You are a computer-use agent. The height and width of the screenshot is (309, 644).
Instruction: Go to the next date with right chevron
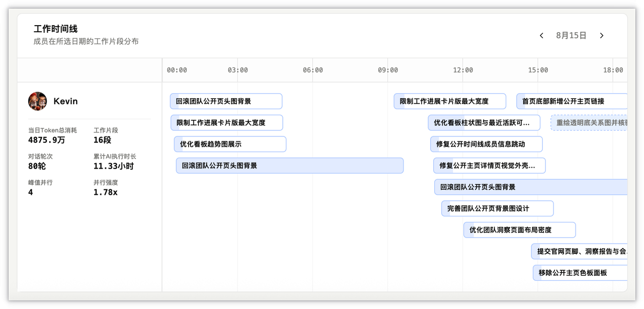[x=602, y=36]
